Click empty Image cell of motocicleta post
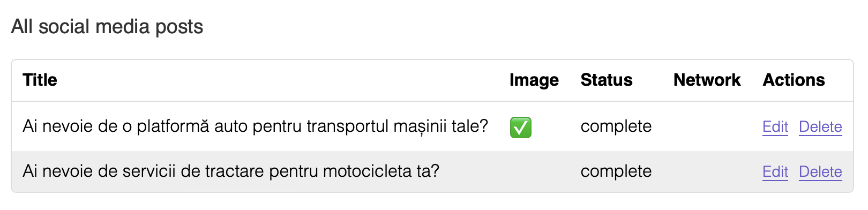The image size is (868, 210). coord(534,171)
